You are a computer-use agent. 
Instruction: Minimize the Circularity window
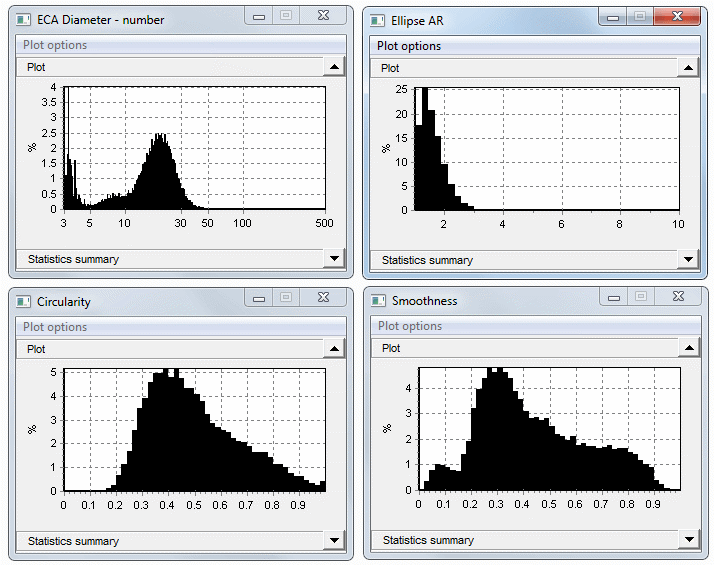(x=259, y=298)
